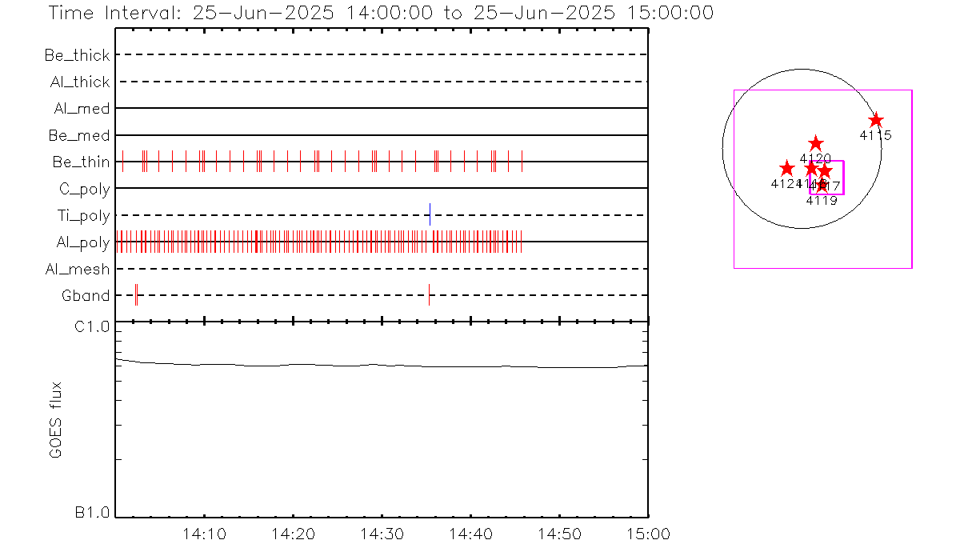The width and height of the screenshot is (960, 560).
Task: Click the GOES flux vertical axis title
Action: click(56, 419)
